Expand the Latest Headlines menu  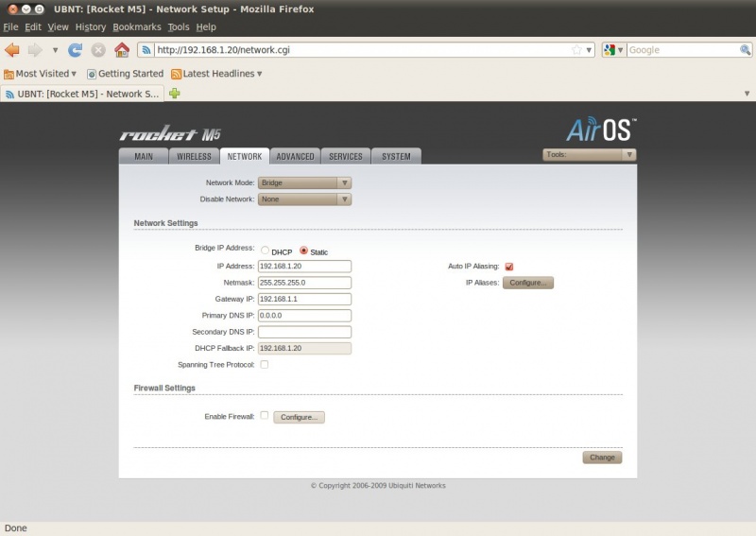pos(259,74)
